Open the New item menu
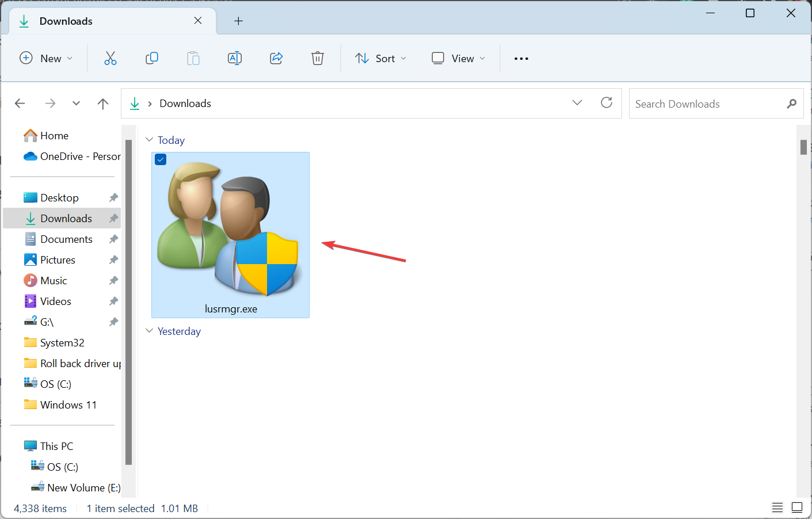The image size is (812, 519). tap(46, 58)
